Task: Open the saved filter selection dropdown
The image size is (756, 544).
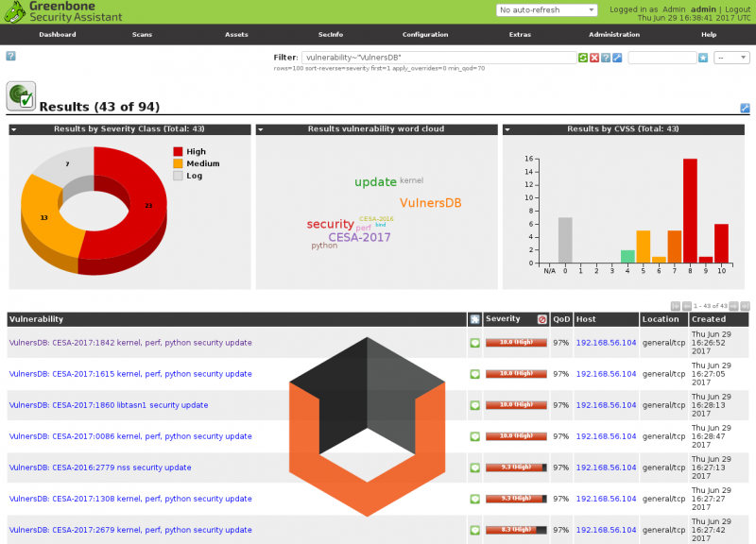Action: (731, 58)
